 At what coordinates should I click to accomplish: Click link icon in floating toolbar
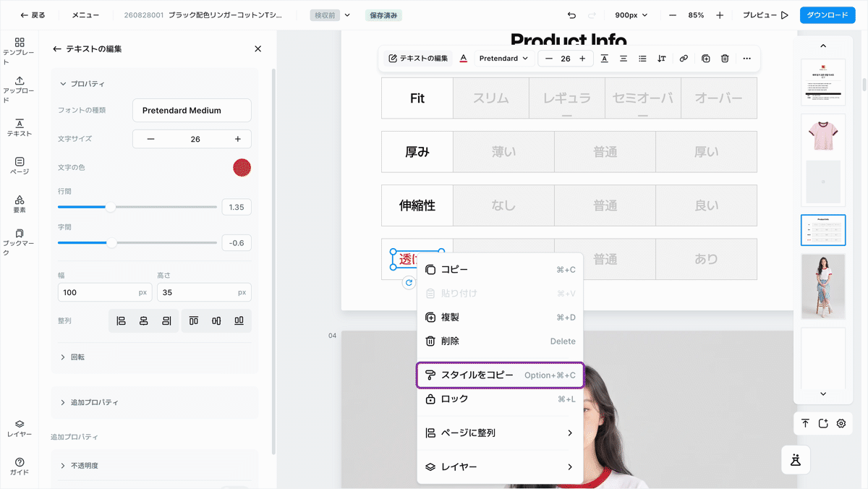[684, 59]
